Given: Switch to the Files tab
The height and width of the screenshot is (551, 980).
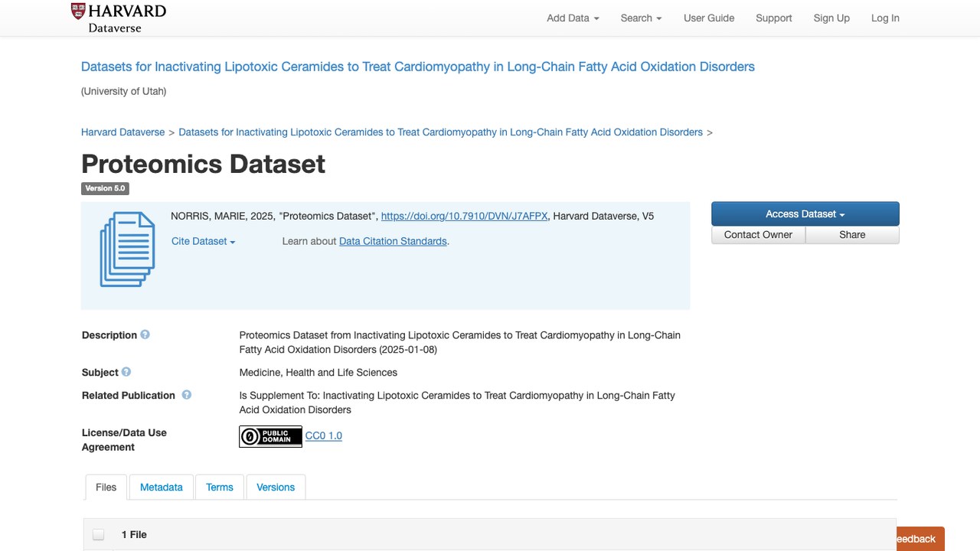Looking at the screenshot, I should coord(106,487).
